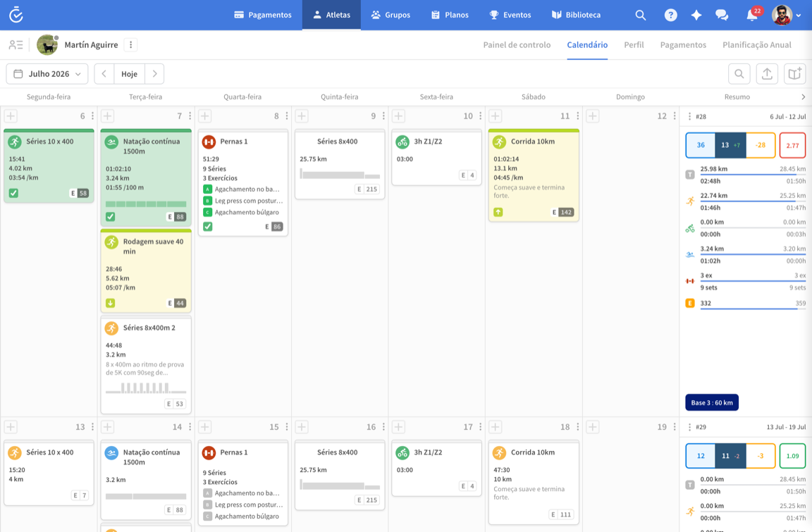Open the chat messages icon
The image size is (812, 532).
coord(722,15)
